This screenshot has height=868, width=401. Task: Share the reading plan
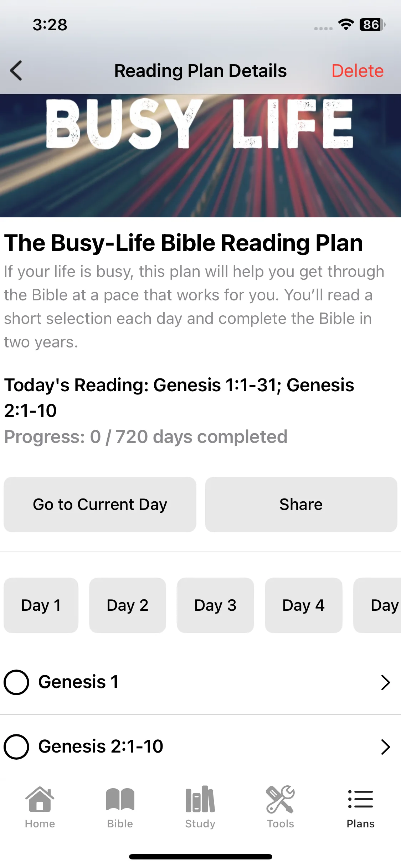[x=301, y=505]
